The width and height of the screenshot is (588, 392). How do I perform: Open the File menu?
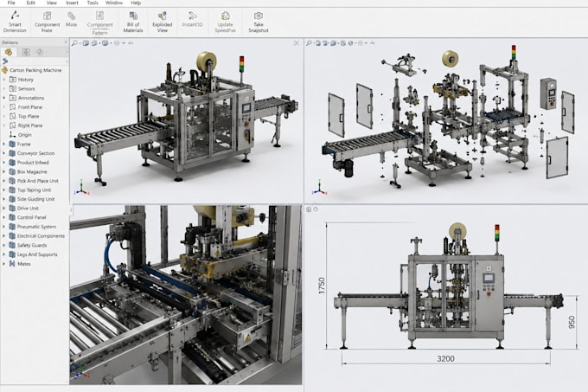click(11, 3)
